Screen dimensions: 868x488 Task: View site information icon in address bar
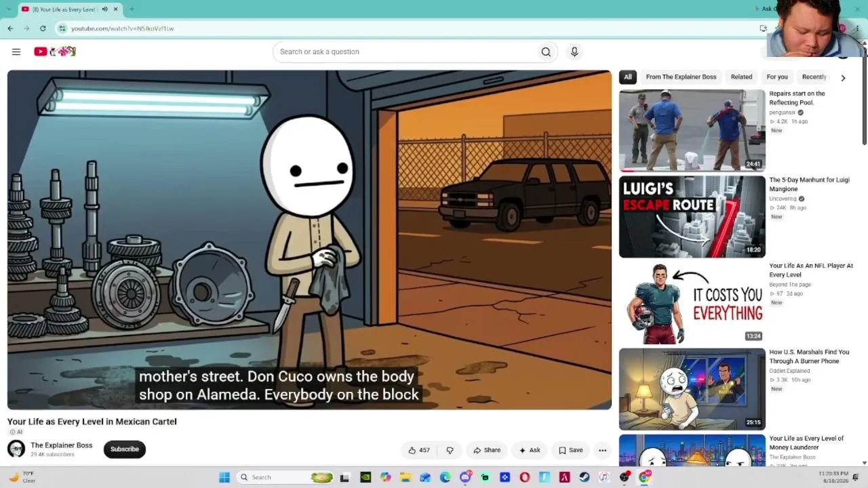click(62, 28)
